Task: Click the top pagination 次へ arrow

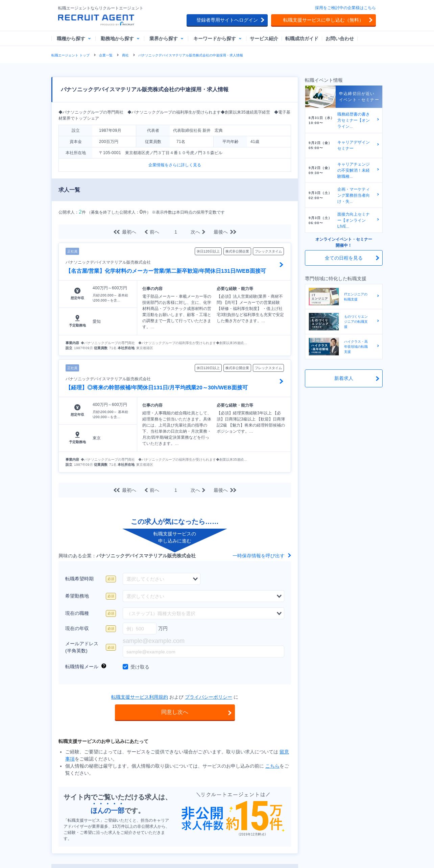Action: click(203, 232)
